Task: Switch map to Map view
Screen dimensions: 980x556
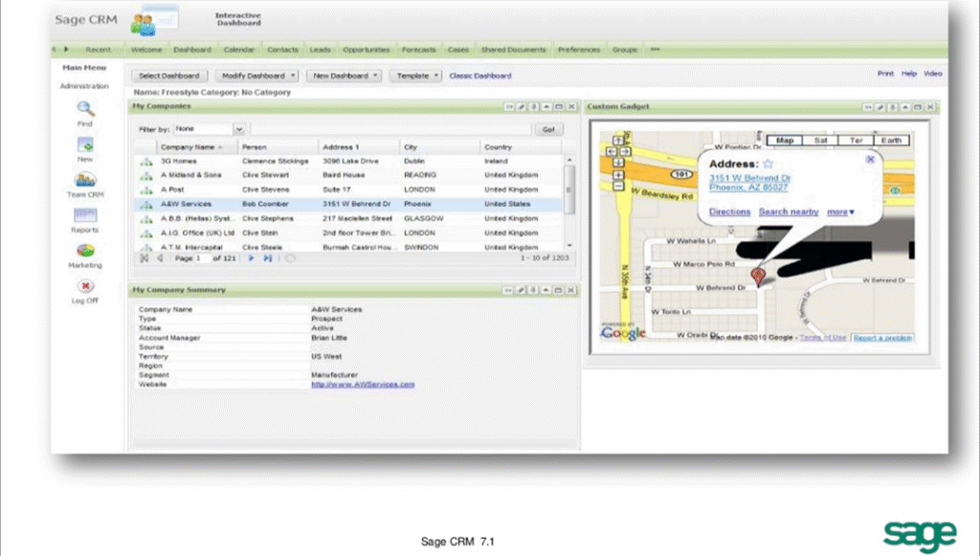Action: click(785, 141)
